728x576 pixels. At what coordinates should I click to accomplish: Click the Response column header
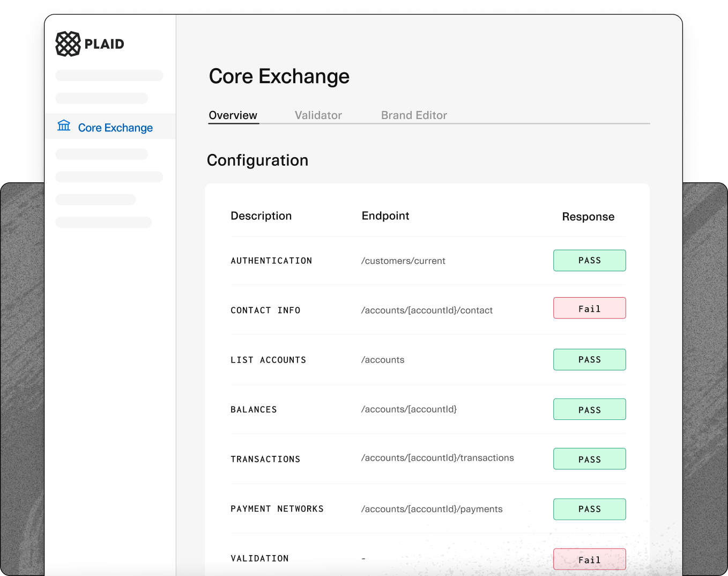coord(588,217)
